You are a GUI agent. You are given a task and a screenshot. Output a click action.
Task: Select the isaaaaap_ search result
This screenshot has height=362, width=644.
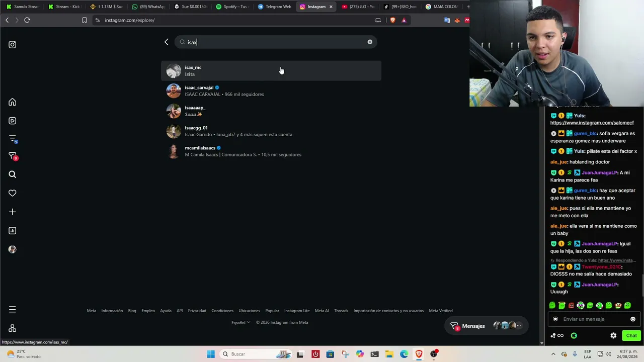271,111
